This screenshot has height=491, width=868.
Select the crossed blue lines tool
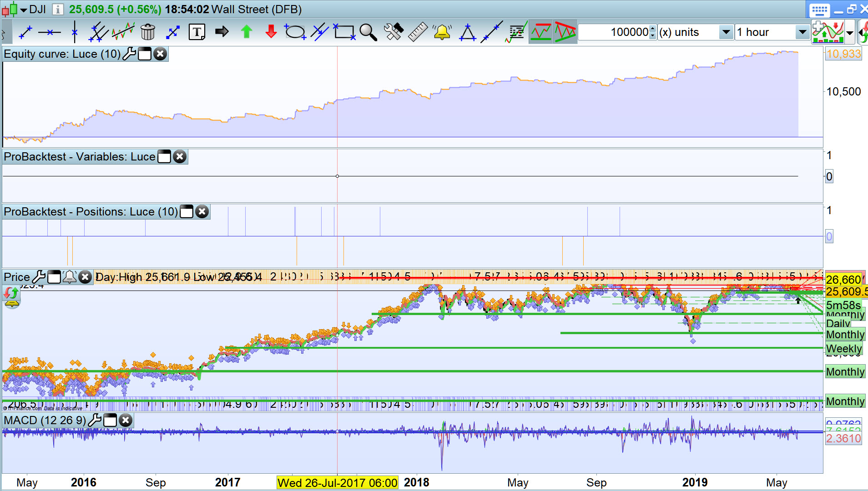(320, 32)
